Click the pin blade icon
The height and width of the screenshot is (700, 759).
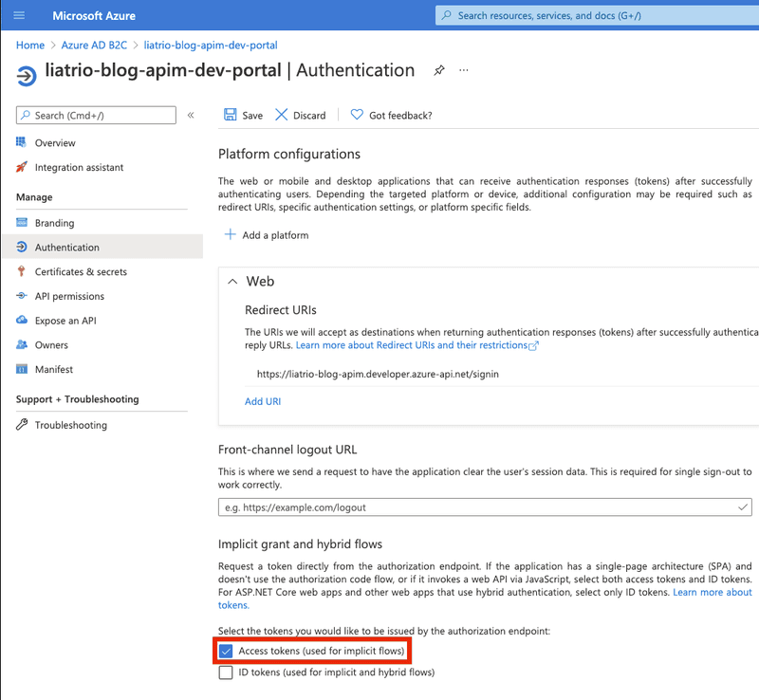[439, 70]
